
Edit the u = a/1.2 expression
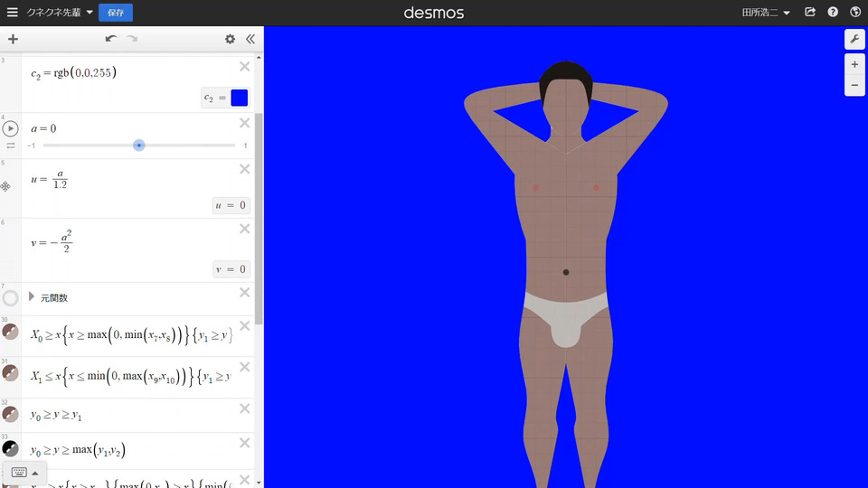49,179
